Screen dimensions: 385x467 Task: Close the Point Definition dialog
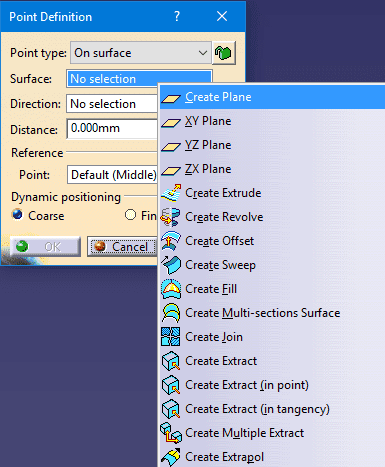222,16
